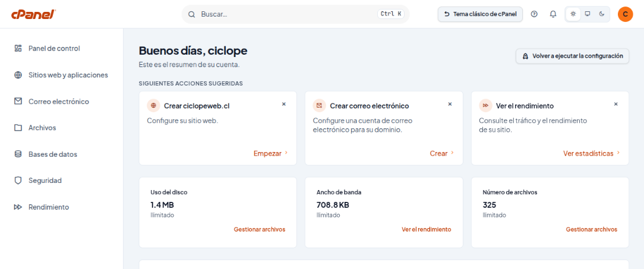Switch to Tema clásico de cPanel
Viewport: 644px width, 269px height.
(480, 14)
